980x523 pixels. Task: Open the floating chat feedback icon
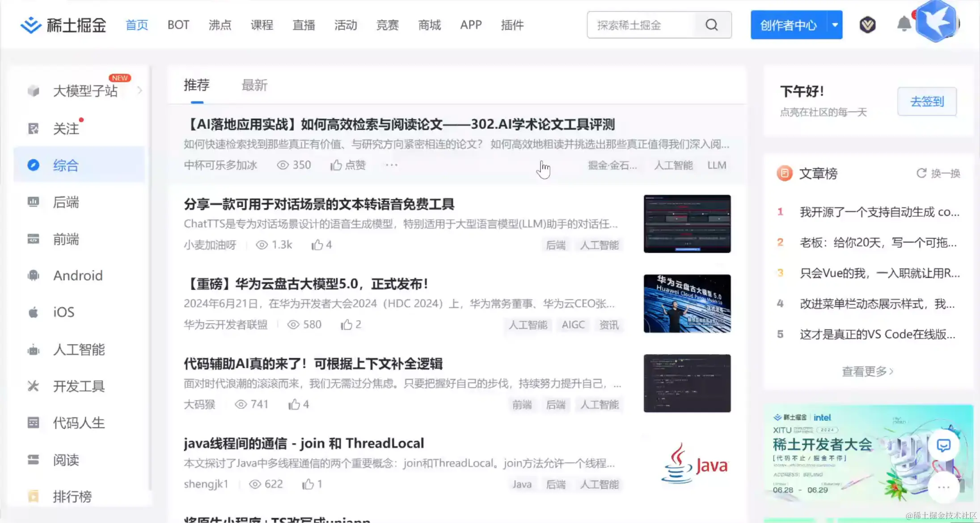[943, 445]
